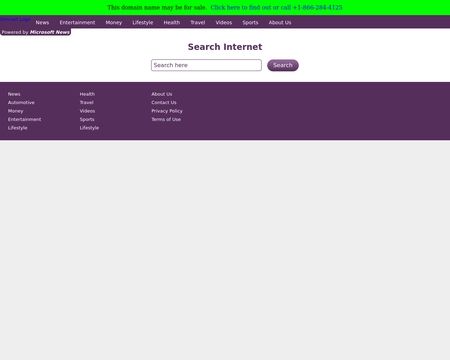Open the About Us link in the footer
This screenshot has width=450, height=360.
(162, 94)
